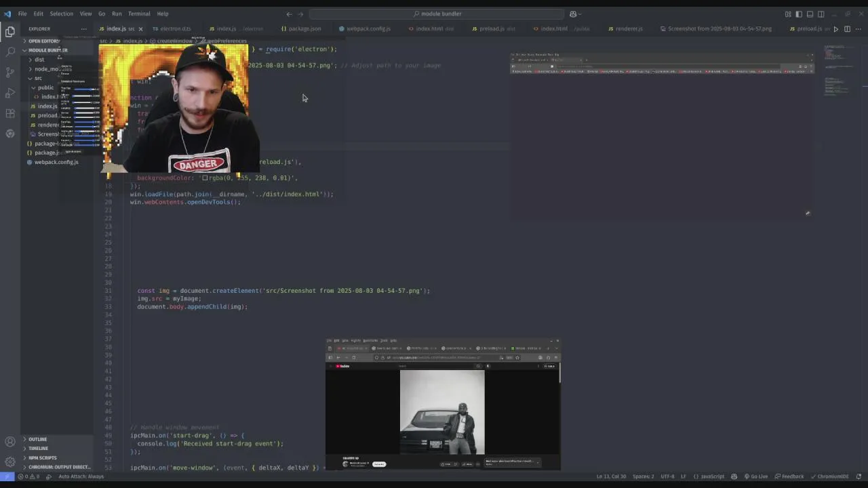
Task: Click ChromiumIDE in status bar
Action: click(x=829, y=476)
